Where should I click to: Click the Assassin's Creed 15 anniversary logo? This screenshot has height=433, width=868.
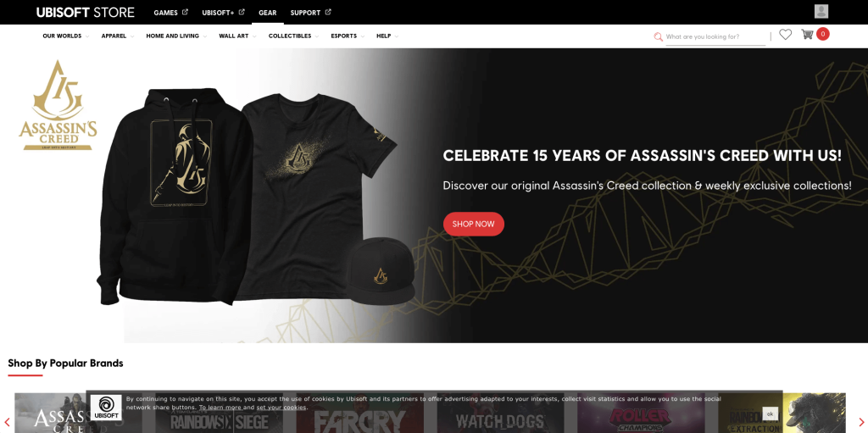(58, 105)
